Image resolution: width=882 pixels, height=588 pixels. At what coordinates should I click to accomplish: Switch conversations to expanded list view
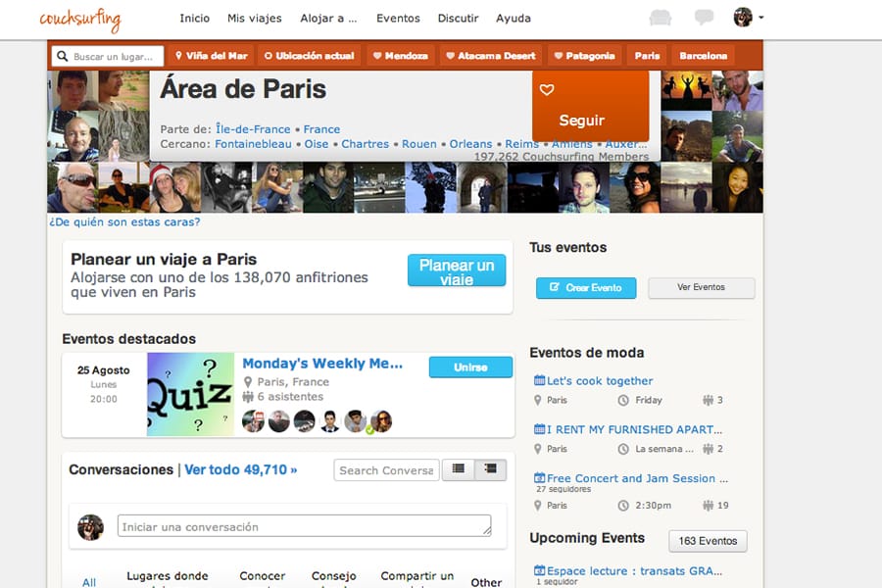click(x=491, y=468)
